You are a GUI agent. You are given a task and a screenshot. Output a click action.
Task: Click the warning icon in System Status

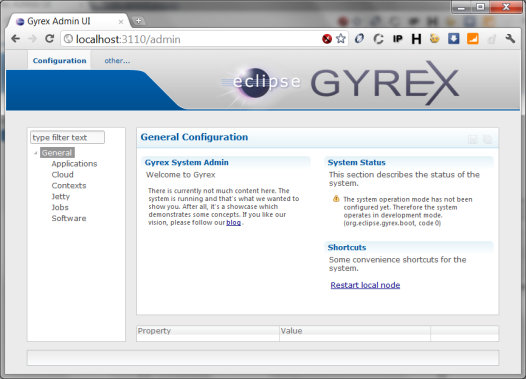tap(336, 199)
